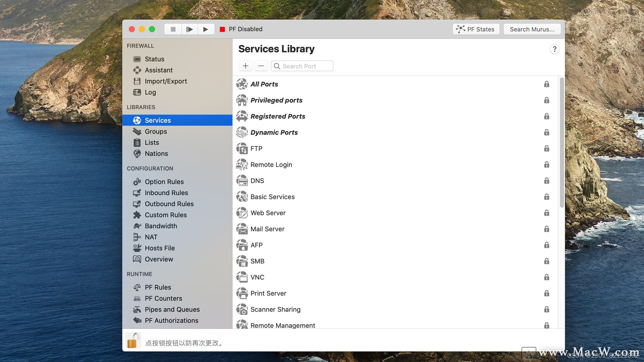Open the Groups library in the sidebar

tap(137, 131)
